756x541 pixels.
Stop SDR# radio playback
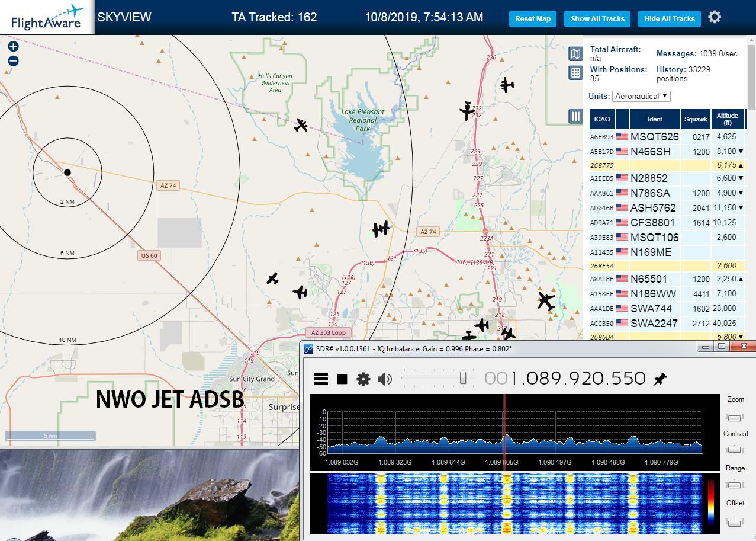point(342,379)
